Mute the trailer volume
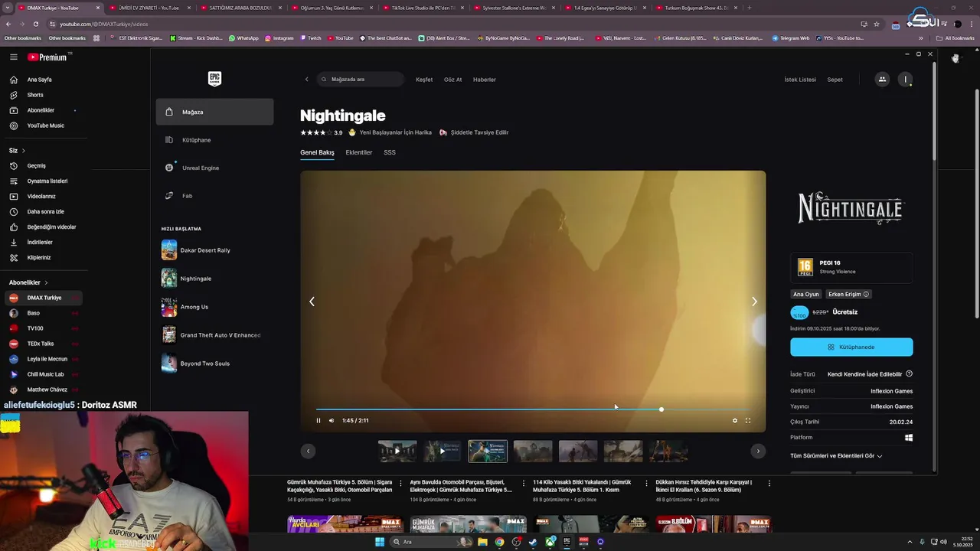Screen dimensions: 980x551 click(x=332, y=420)
